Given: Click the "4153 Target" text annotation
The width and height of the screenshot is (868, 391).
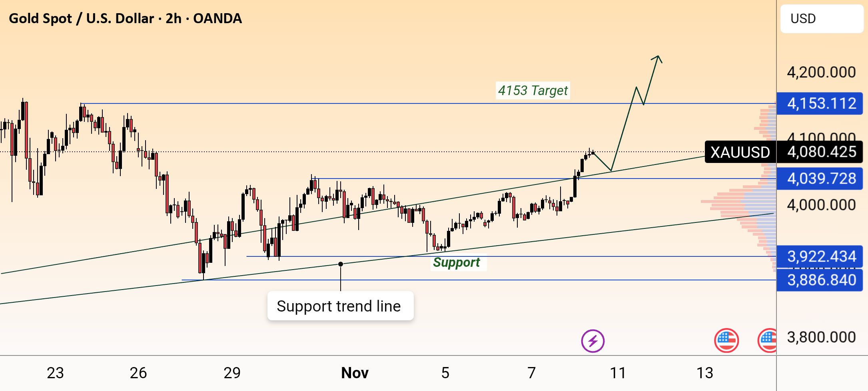Looking at the screenshot, I should pyautogui.click(x=533, y=91).
